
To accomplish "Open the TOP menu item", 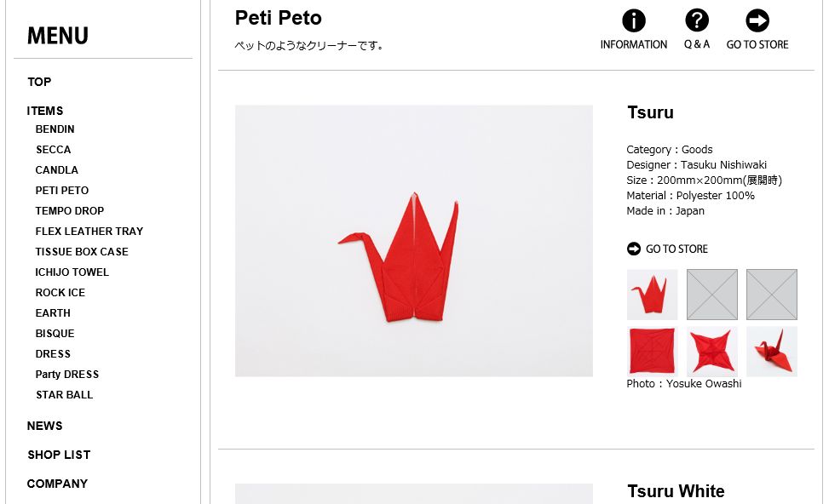I will pyautogui.click(x=39, y=82).
